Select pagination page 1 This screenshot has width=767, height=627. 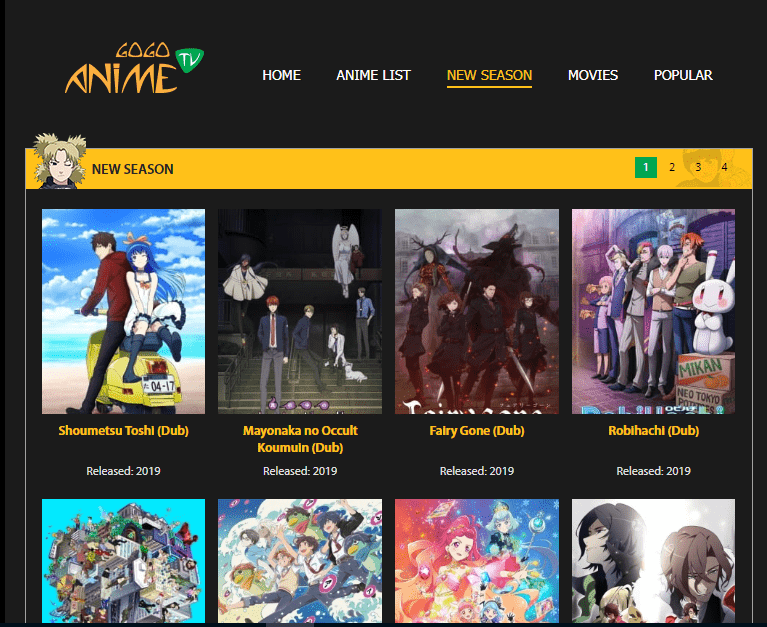point(646,167)
